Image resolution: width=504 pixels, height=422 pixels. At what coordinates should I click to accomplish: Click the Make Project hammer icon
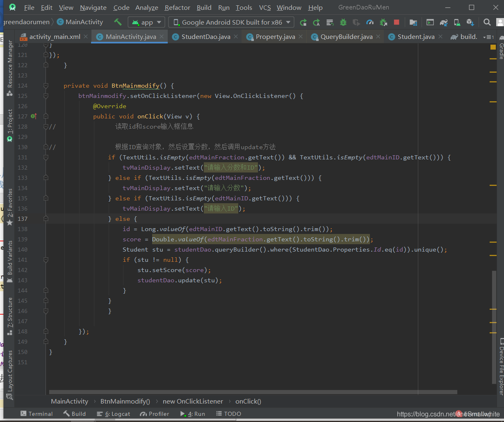coord(118,22)
